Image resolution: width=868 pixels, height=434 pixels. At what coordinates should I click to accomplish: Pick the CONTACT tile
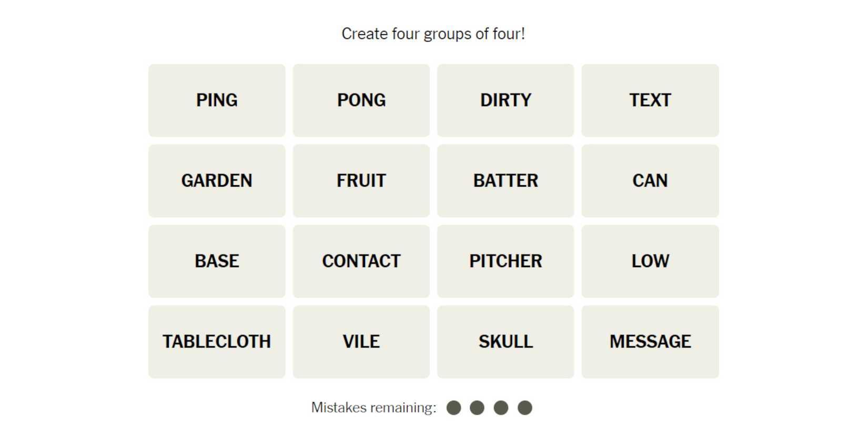(361, 261)
